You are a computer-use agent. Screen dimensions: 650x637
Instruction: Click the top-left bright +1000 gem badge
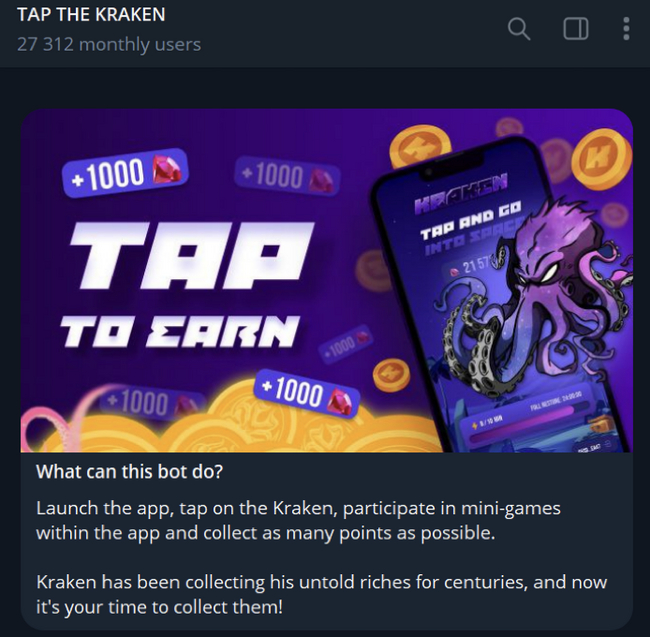click(x=125, y=172)
